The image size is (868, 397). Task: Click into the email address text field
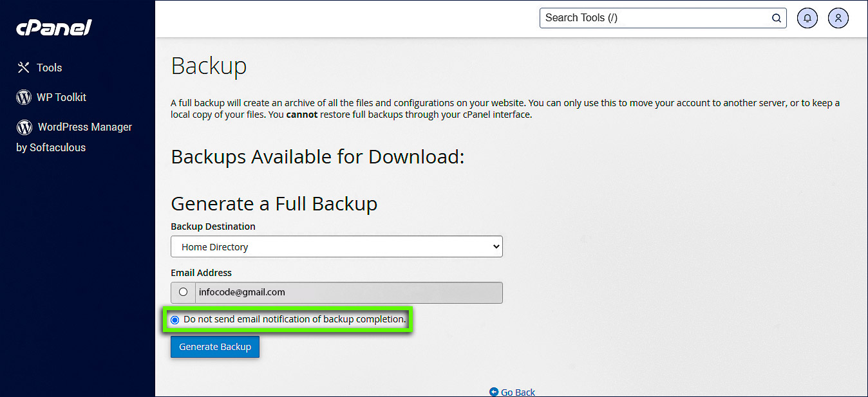348,292
